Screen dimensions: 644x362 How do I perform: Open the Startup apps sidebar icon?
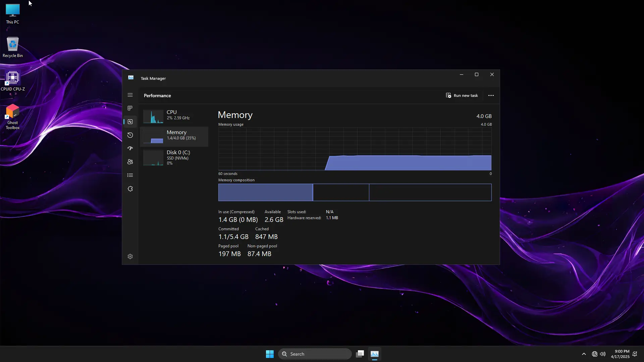tap(130, 148)
